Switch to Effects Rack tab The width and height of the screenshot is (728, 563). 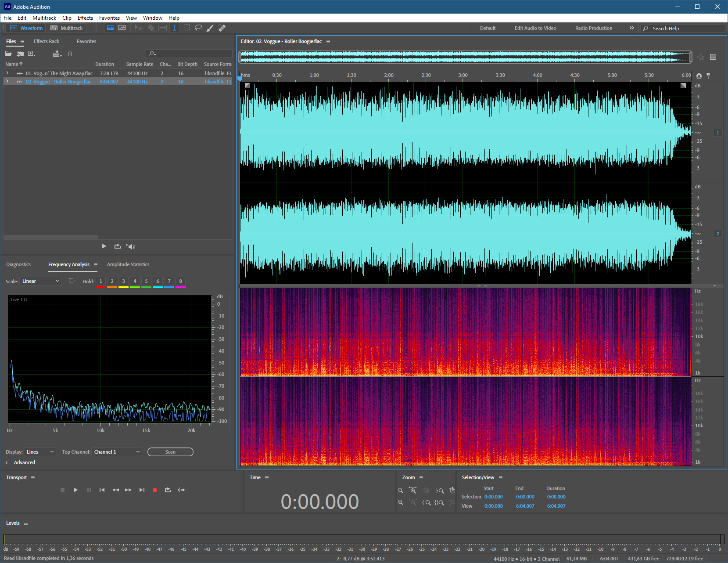pyautogui.click(x=47, y=41)
